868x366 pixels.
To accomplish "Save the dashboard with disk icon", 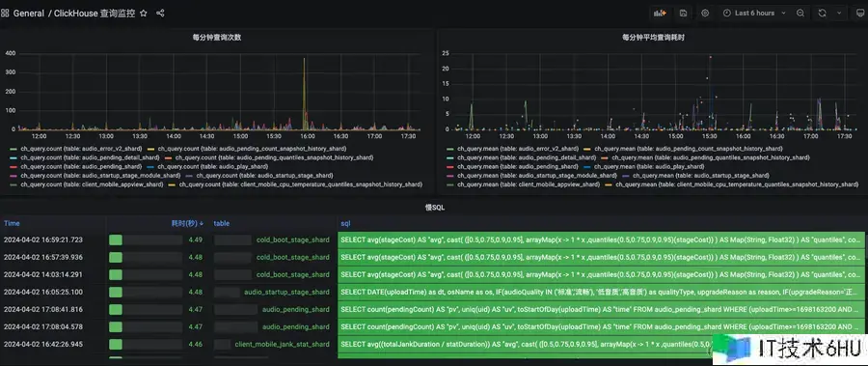I will [x=683, y=14].
